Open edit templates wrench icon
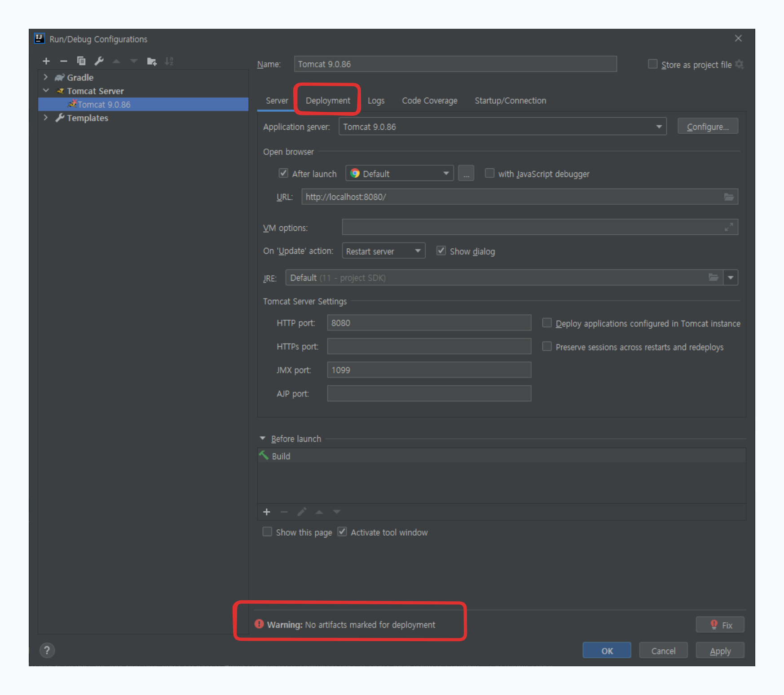This screenshot has width=784, height=695. coord(99,61)
